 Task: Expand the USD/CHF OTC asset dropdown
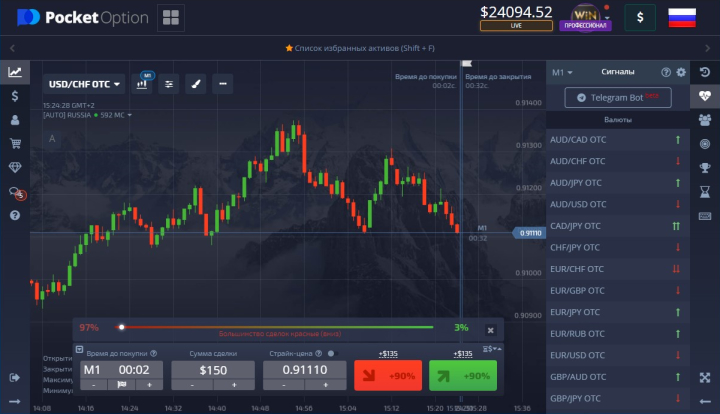85,84
